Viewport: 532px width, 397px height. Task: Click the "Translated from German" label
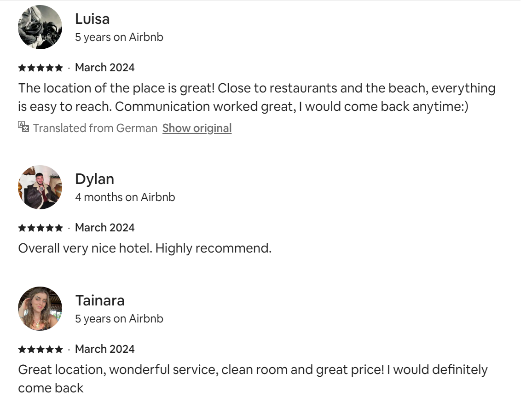click(95, 128)
